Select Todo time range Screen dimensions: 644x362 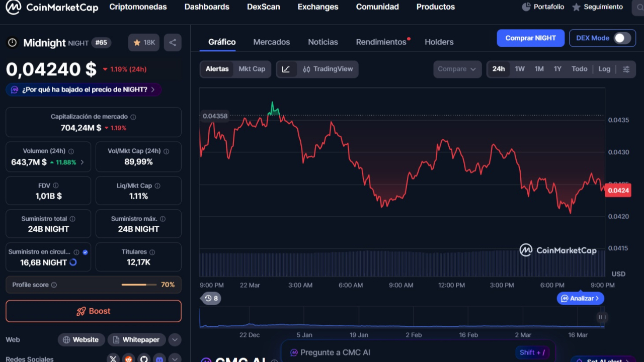pos(579,69)
